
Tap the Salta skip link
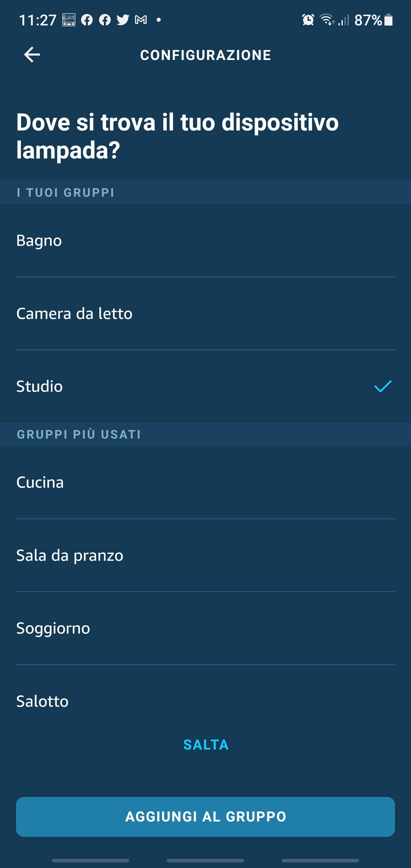(206, 745)
